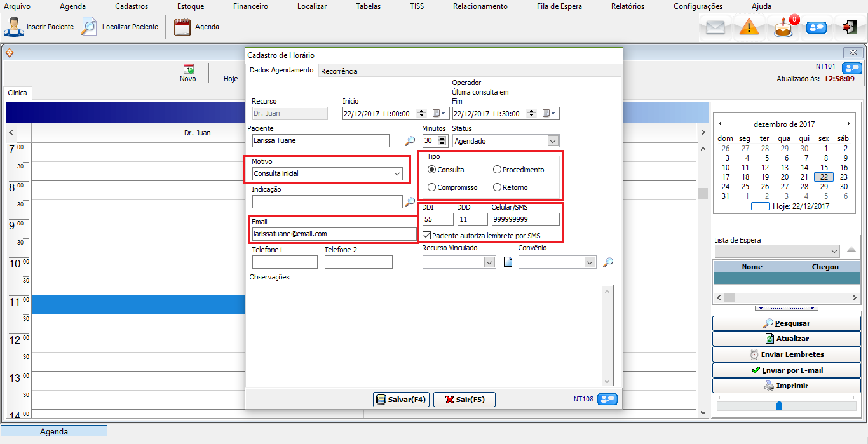Open Localizar Paciente from toolbar
This screenshot has width=868, height=444.
[89, 27]
